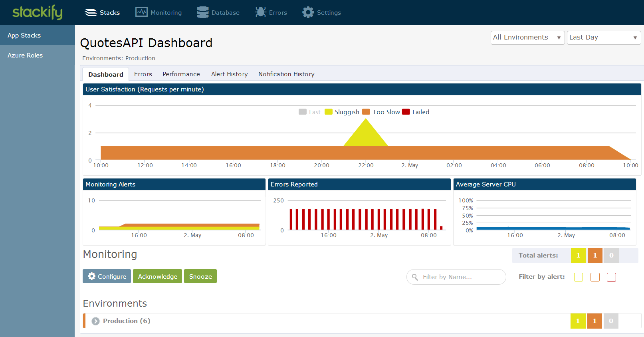Toggle the orange alert filter checkbox
Screen dimensions: 644x337
click(x=595, y=277)
